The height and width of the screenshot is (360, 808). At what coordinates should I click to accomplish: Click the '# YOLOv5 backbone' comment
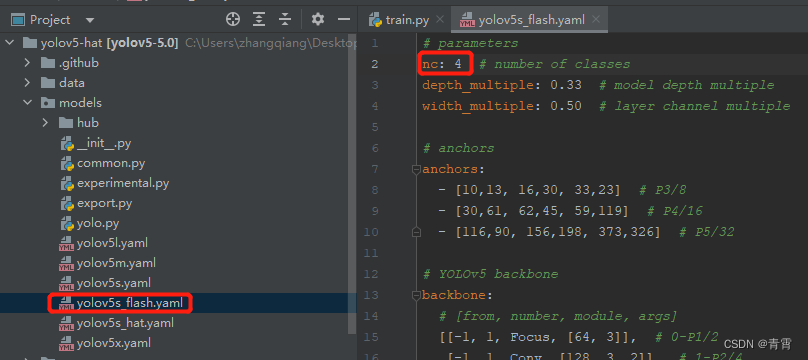click(490, 274)
